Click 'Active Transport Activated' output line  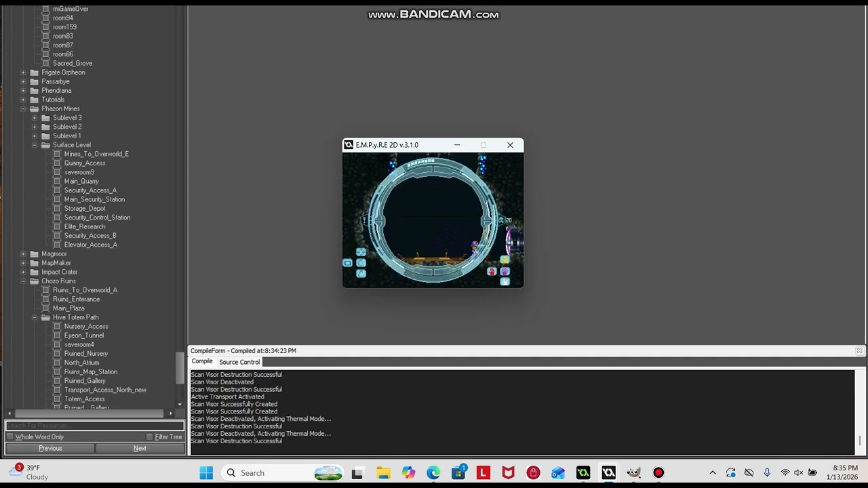pyautogui.click(x=228, y=396)
